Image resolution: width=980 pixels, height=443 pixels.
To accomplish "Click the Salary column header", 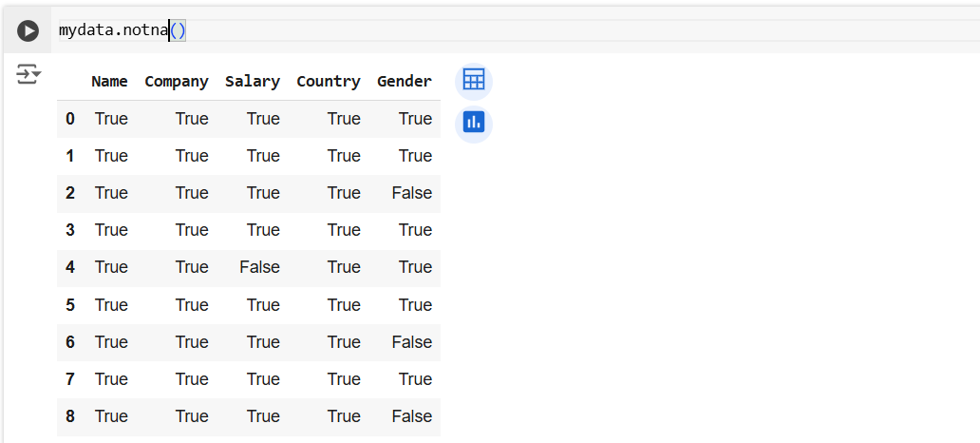I will coord(252,82).
